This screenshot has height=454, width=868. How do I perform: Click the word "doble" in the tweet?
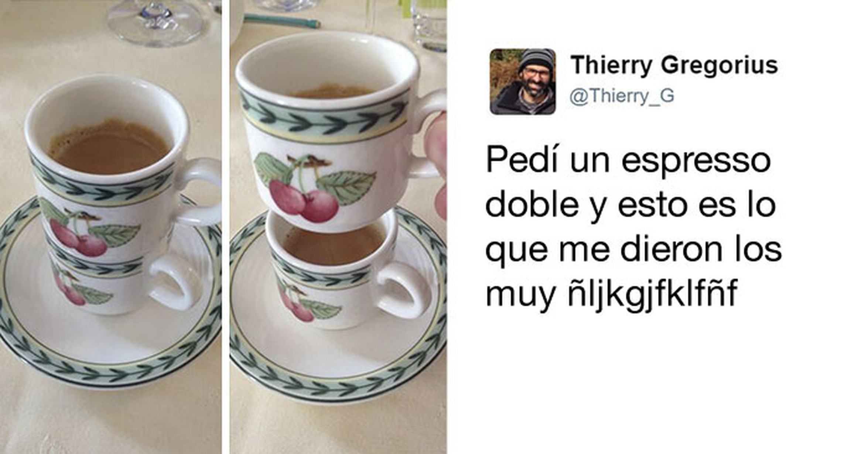[x=532, y=205]
